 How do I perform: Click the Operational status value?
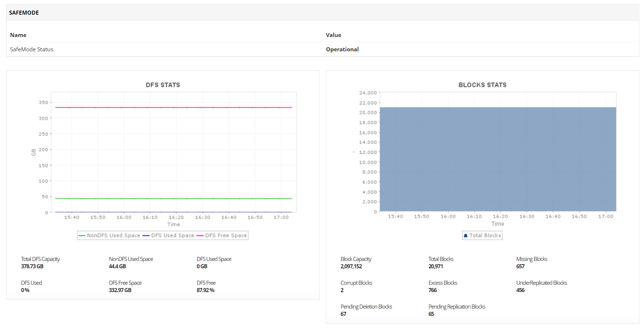point(342,49)
